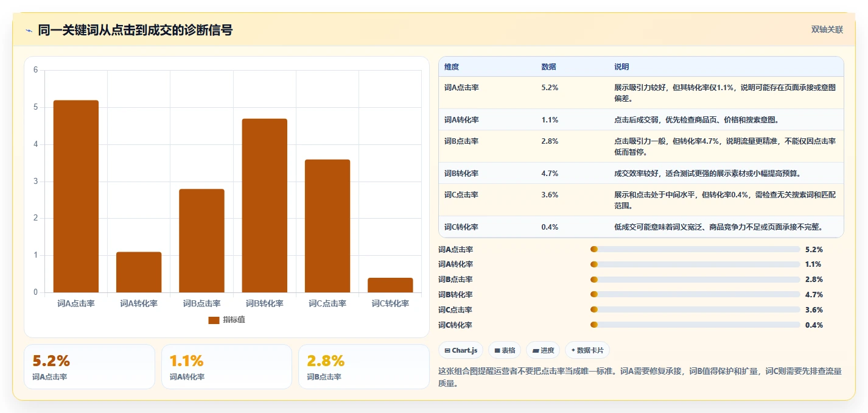
Task: Click the 5.2% 词A点击率 data card
Action: point(89,367)
